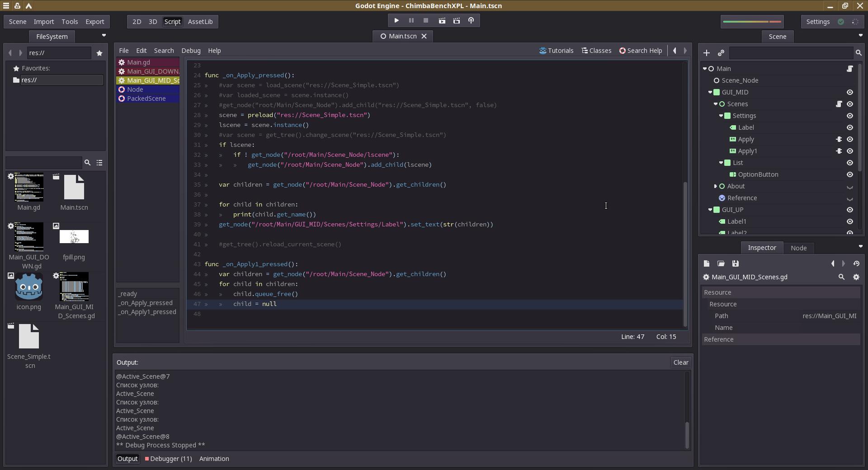Collapse the GUI_UP node

tap(710, 210)
